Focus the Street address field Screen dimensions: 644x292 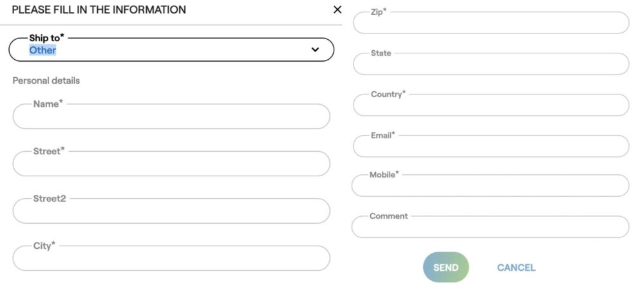171,164
